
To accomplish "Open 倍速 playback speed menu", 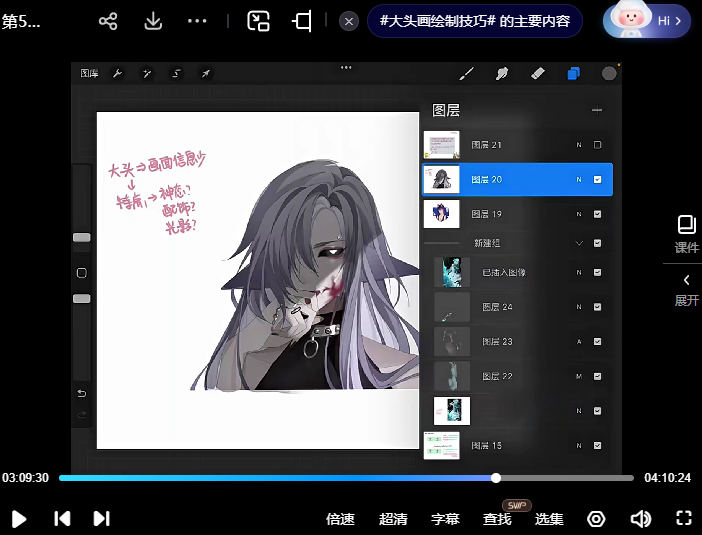I will coord(340,519).
